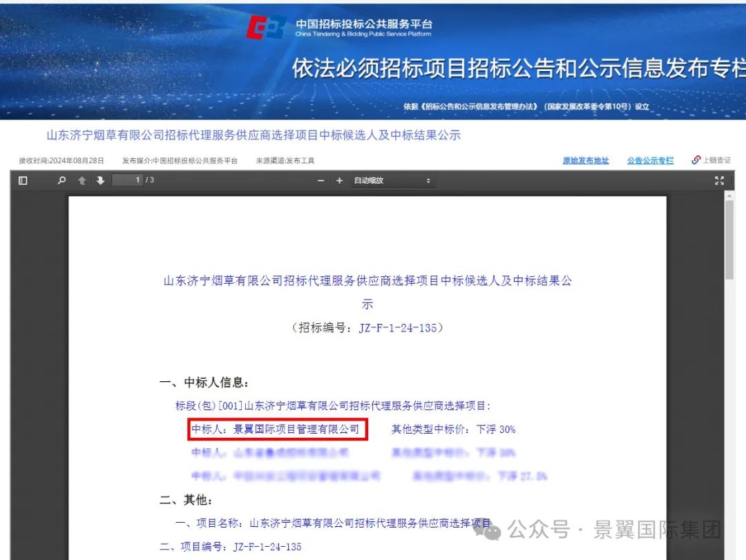This screenshot has width=746, height=560.
Task: Click the 来源渠道:发布工具 text
Action: (285, 161)
